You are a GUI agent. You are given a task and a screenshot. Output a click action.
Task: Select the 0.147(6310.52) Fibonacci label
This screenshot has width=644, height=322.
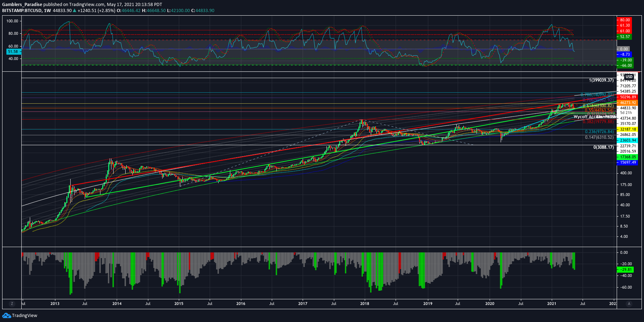point(599,137)
